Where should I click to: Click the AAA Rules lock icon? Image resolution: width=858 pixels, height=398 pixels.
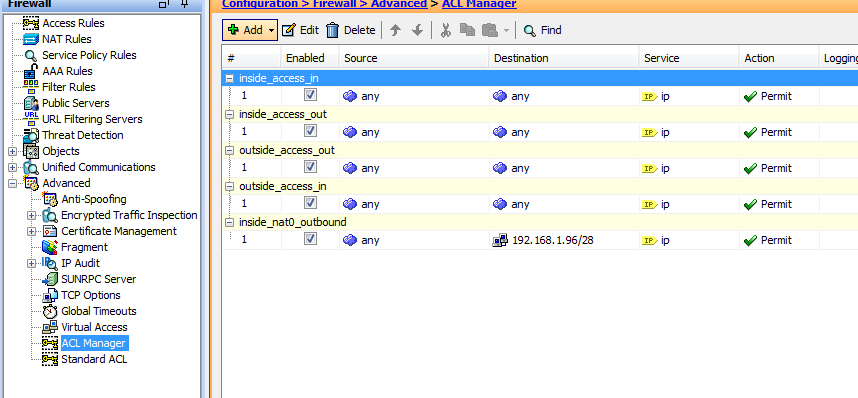(31, 71)
